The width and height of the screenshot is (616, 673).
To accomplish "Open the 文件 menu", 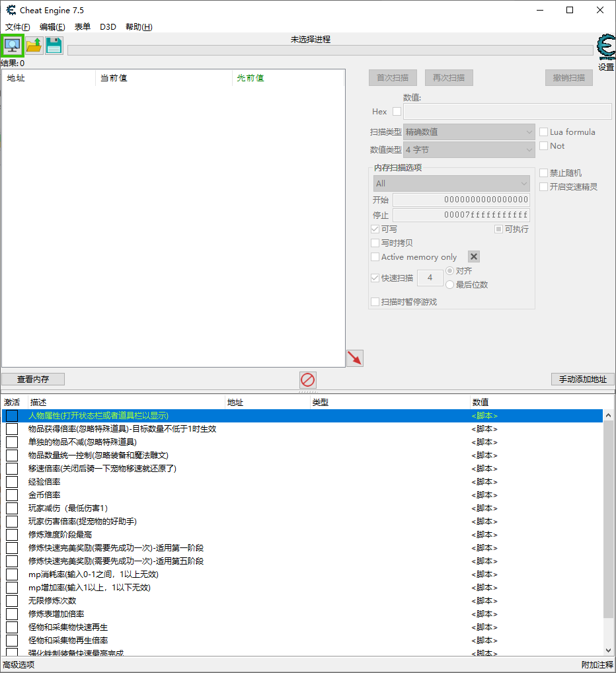I will (17, 26).
